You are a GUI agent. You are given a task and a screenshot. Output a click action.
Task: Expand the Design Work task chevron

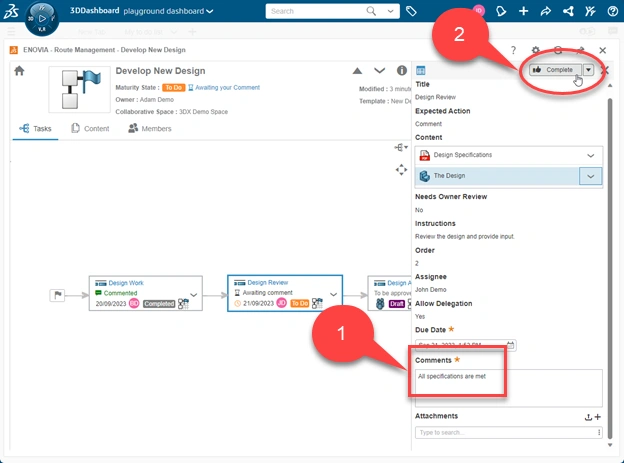click(194, 295)
